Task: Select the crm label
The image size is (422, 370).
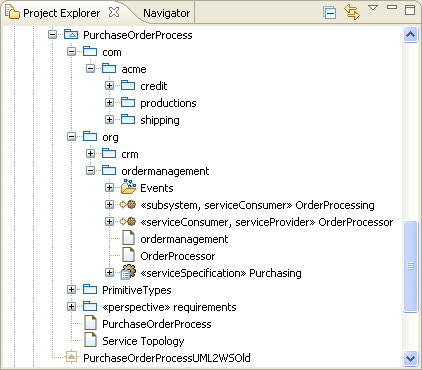Action: 130,155
